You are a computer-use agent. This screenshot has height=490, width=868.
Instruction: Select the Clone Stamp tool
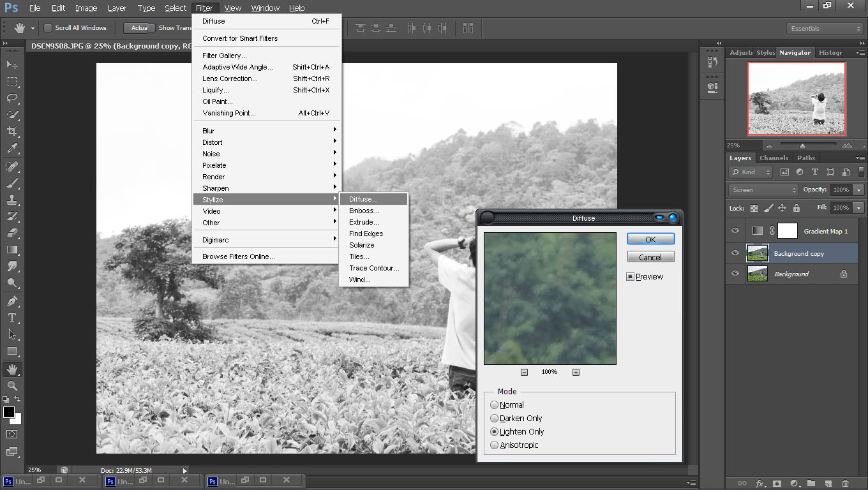[12, 199]
